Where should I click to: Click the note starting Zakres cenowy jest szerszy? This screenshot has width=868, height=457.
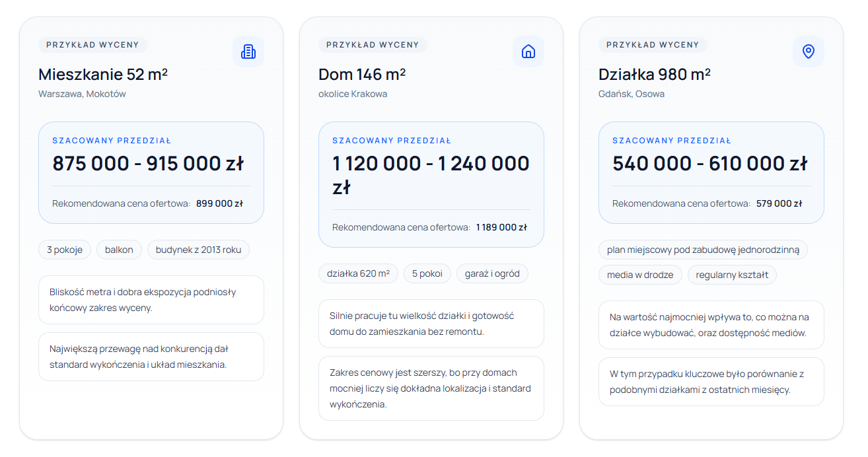[431, 388]
